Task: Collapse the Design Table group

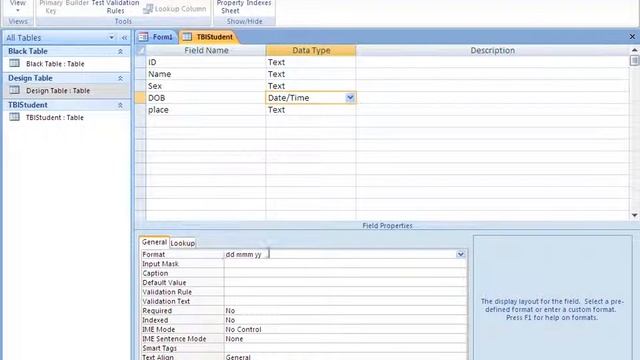Action: point(120,78)
